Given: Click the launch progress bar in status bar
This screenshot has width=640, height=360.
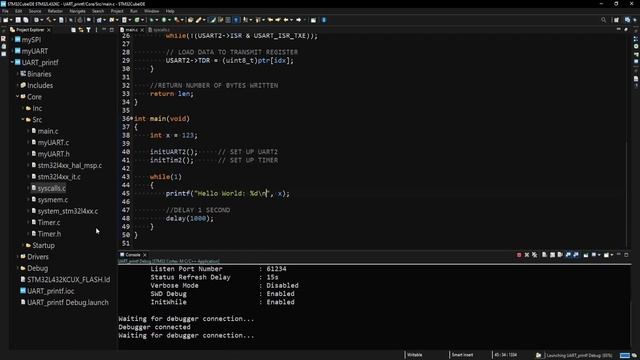Looking at the screenshot, I should pos(624,355).
